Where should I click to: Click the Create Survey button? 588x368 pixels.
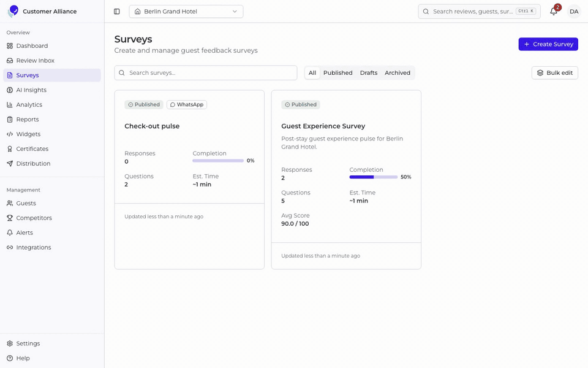point(548,44)
